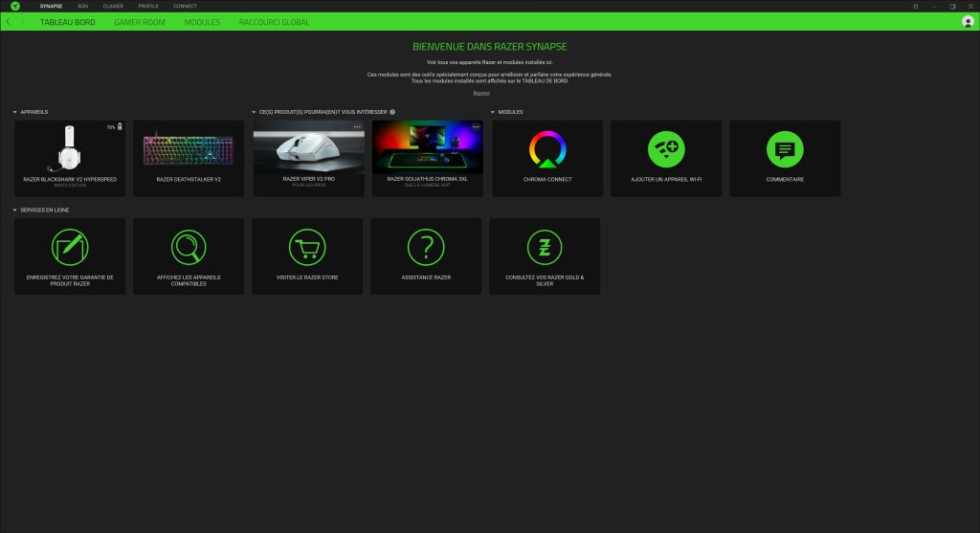Viewport: 980px width, 533px height.
Task: Open Affichez les appareils compatibles tile
Action: click(189, 256)
